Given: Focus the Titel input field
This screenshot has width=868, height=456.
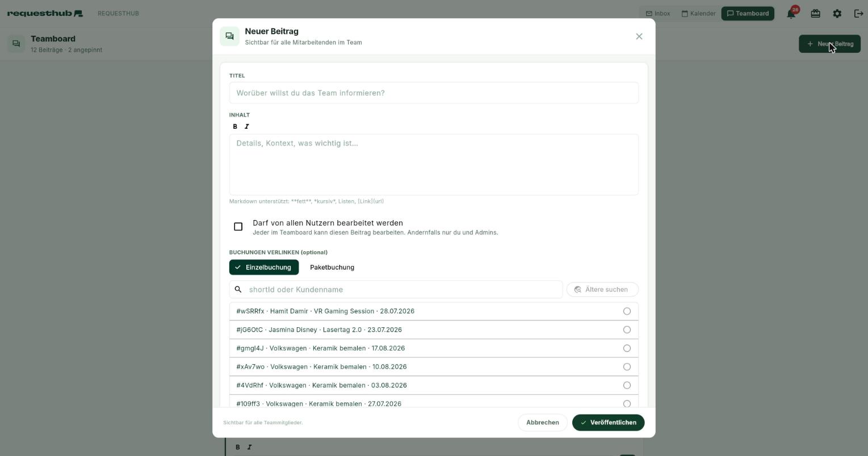Looking at the screenshot, I should click(x=434, y=93).
